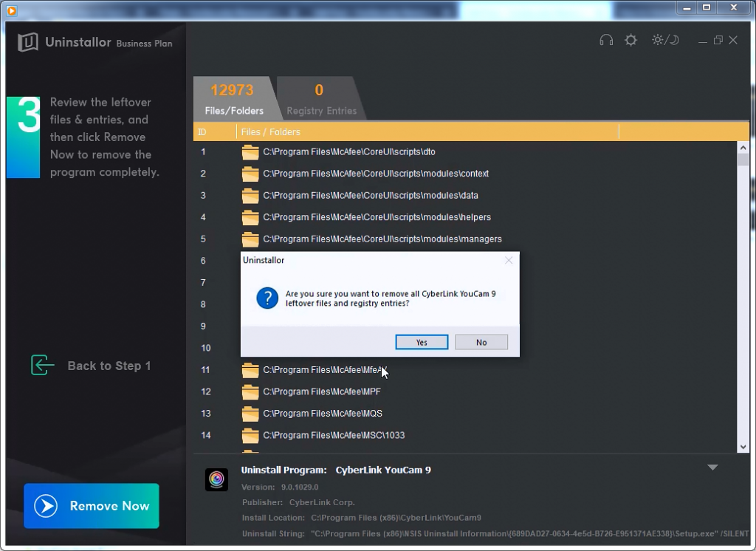Click folder icon for modules\managers row

[250, 239]
